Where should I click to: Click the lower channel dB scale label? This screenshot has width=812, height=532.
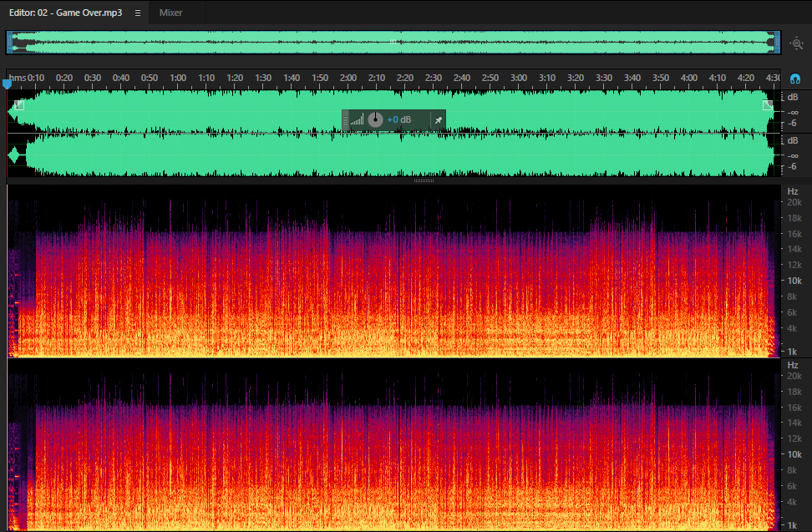pos(792,140)
